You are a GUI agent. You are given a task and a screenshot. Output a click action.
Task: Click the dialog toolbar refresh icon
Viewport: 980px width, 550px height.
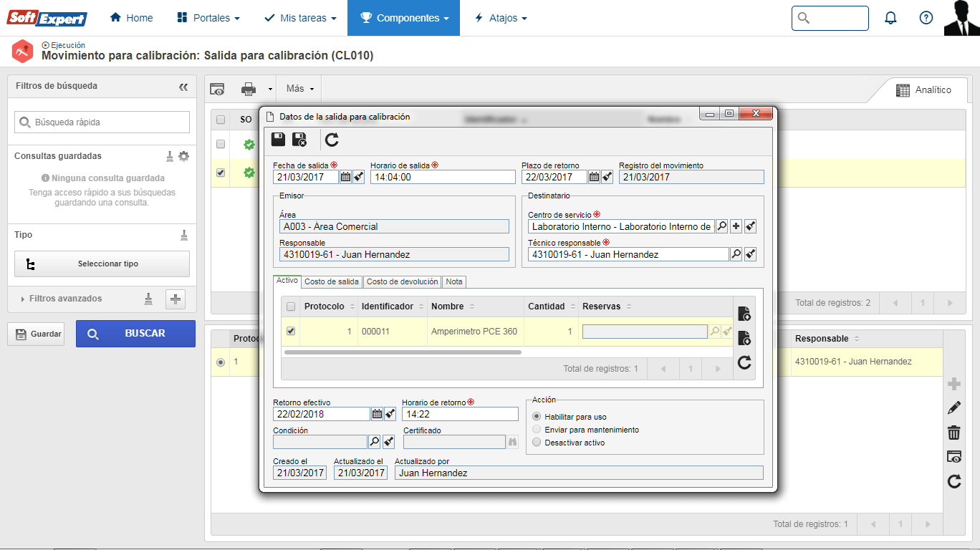332,140
